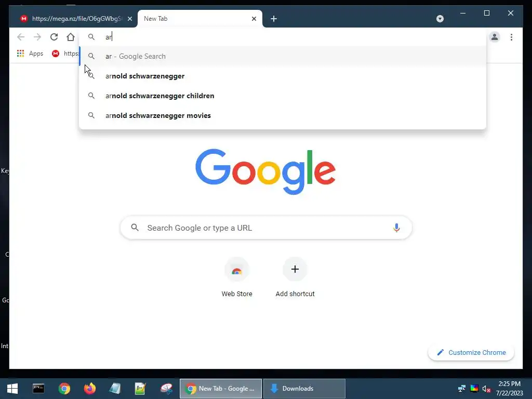Click the Add shortcut plus tile

[295, 278]
